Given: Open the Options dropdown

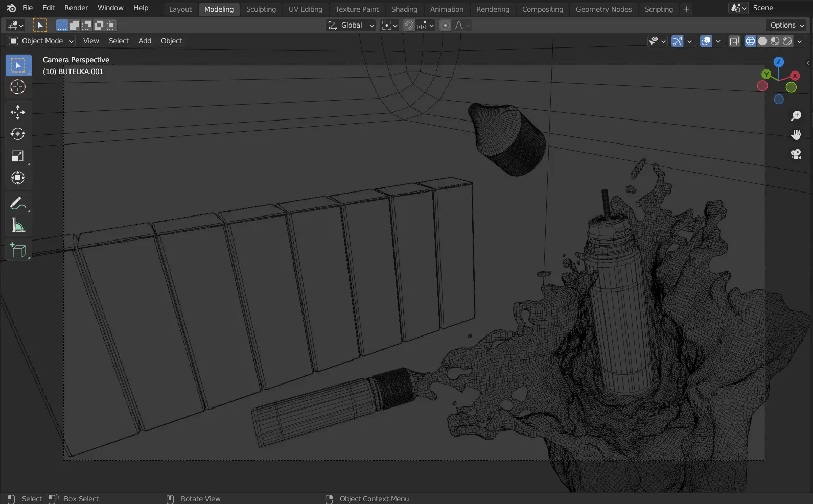Looking at the screenshot, I should click(787, 25).
